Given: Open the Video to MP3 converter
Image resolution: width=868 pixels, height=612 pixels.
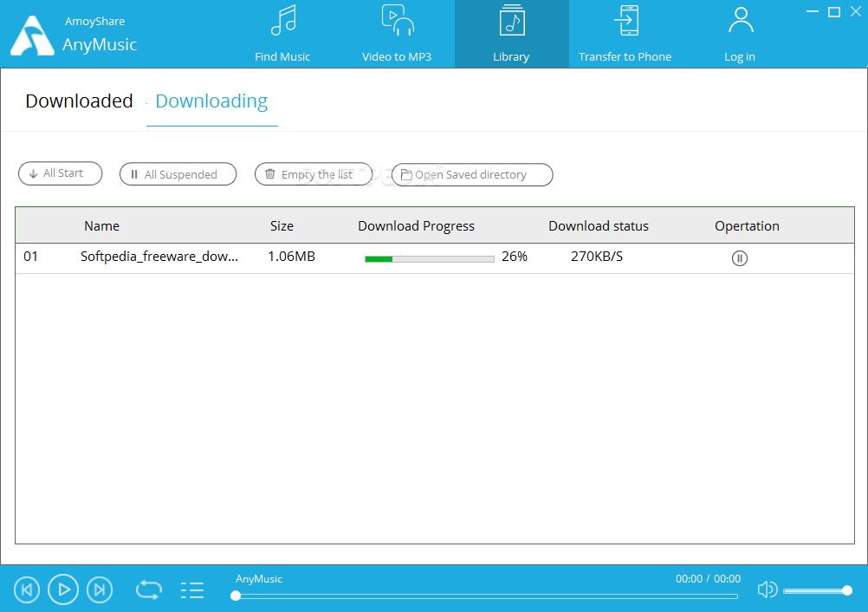Looking at the screenshot, I should (x=397, y=35).
